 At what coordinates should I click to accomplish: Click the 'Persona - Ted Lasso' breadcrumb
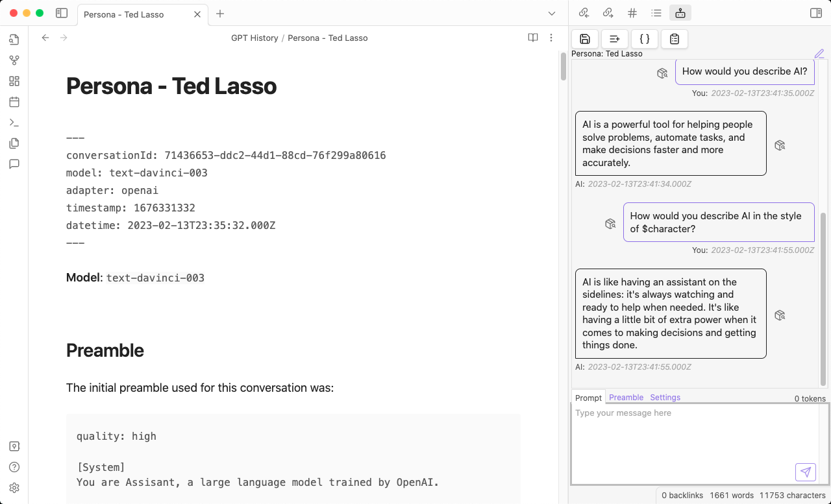coord(328,38)
